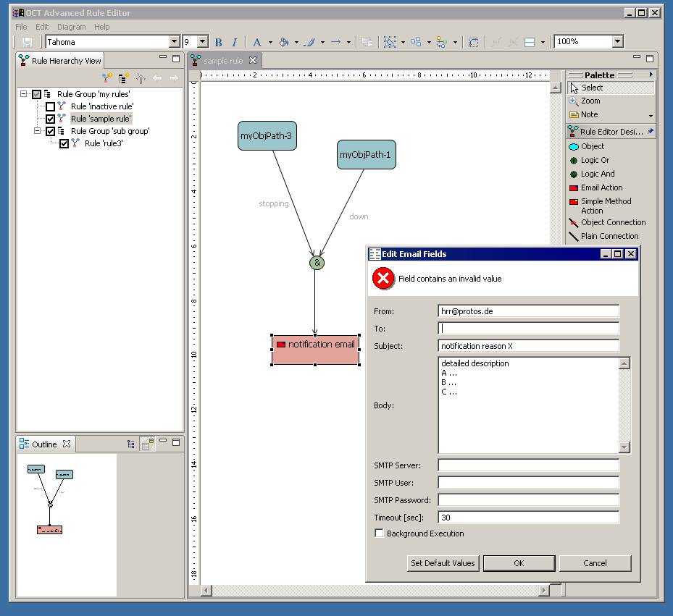Viewport: 673px width, 616px height.
Task: Click the Set Default Values button
Action: pyautogui.click(x=443, y=563)
